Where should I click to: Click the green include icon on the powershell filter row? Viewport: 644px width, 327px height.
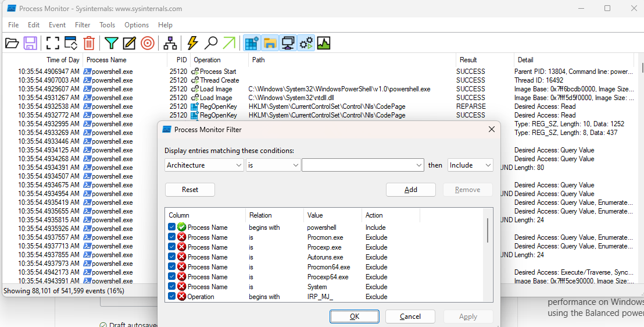click(181, 227)
